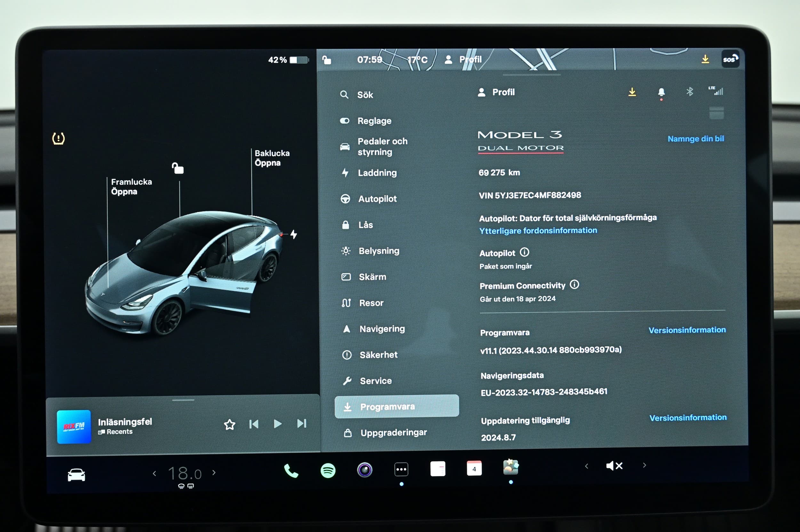Tap the v11.1 software version text
This screenshot has width=800, height=532.
(x=551, y=350)
